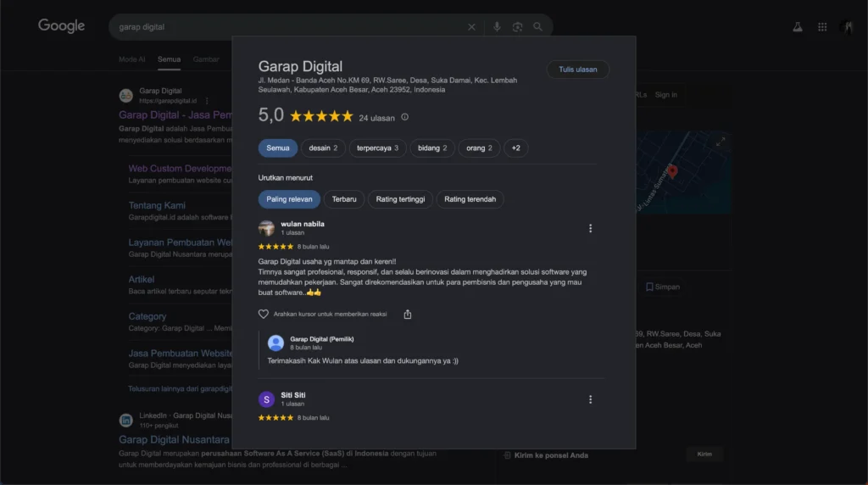Sort reviews by Rating tertinggi

point(400,199)
